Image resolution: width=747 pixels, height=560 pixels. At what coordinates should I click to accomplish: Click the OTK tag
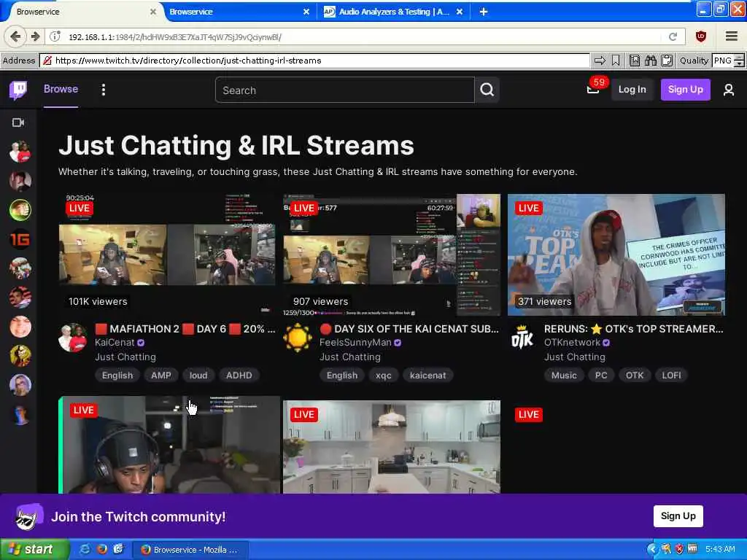pyautogui.click(x=635, y=376)
